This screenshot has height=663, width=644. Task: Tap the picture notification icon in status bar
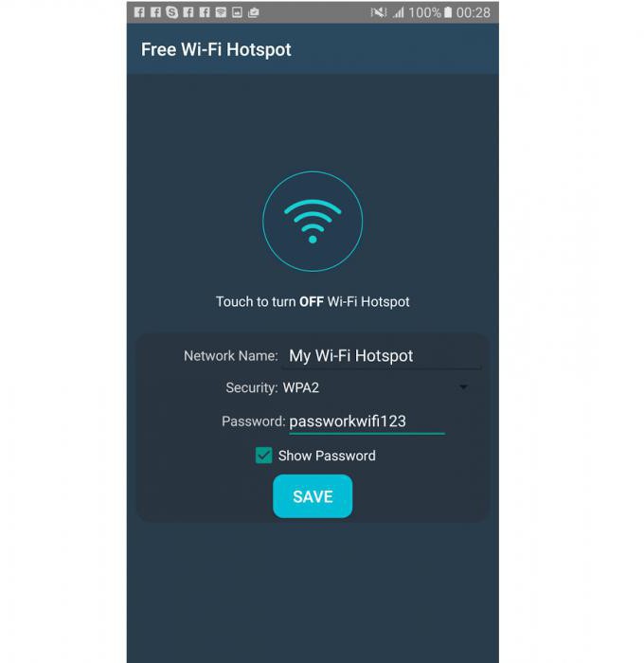point(237,12)
